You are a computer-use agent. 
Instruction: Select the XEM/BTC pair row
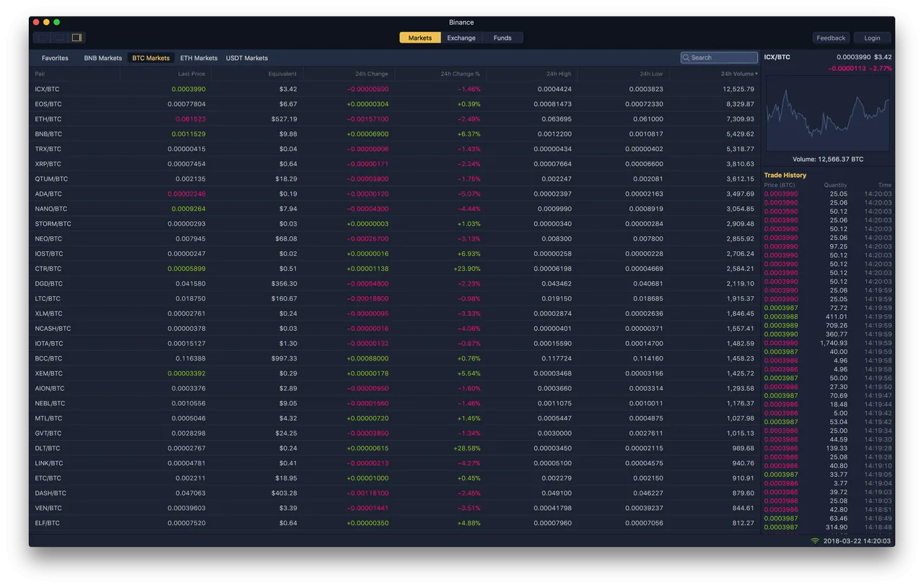(394, 373)
